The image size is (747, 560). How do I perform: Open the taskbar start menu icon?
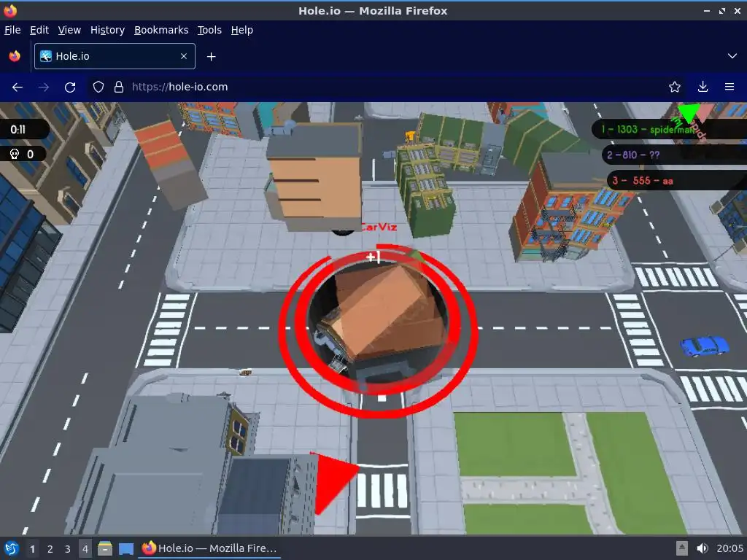click(12, 548)
